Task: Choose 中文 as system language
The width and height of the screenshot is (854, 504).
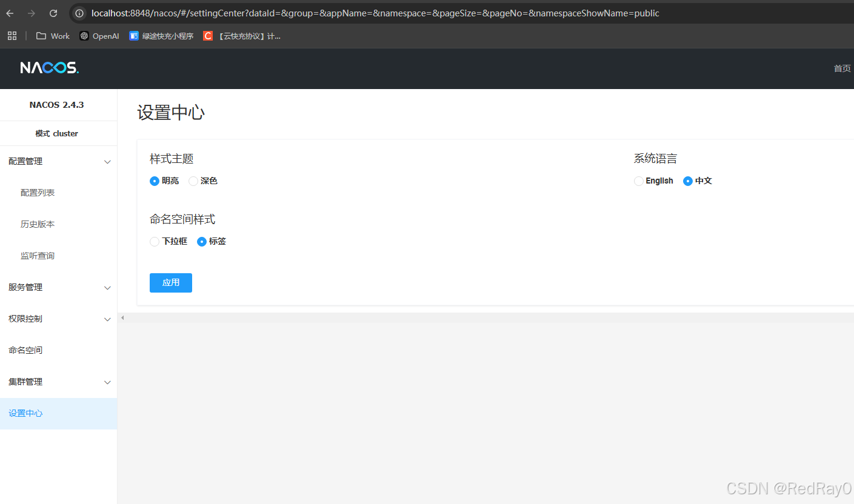Action: [688, 181]
